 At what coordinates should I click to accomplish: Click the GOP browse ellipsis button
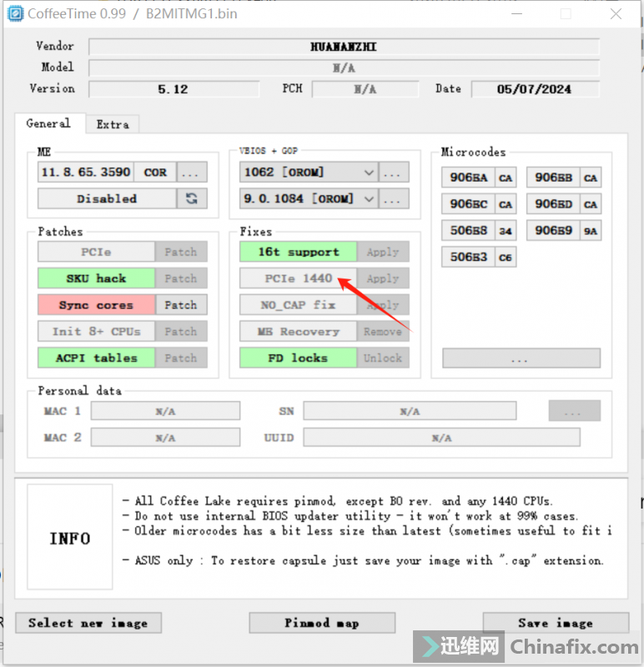tap(394, 198)
